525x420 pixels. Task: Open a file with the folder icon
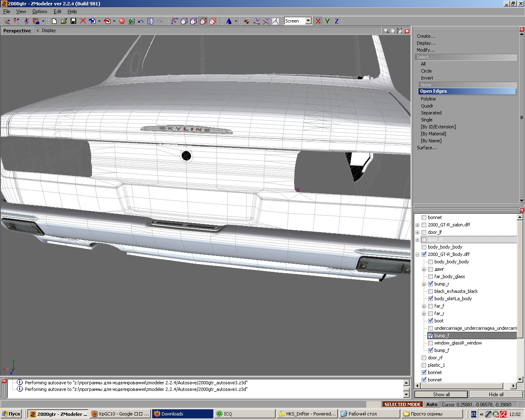point(64,21)
